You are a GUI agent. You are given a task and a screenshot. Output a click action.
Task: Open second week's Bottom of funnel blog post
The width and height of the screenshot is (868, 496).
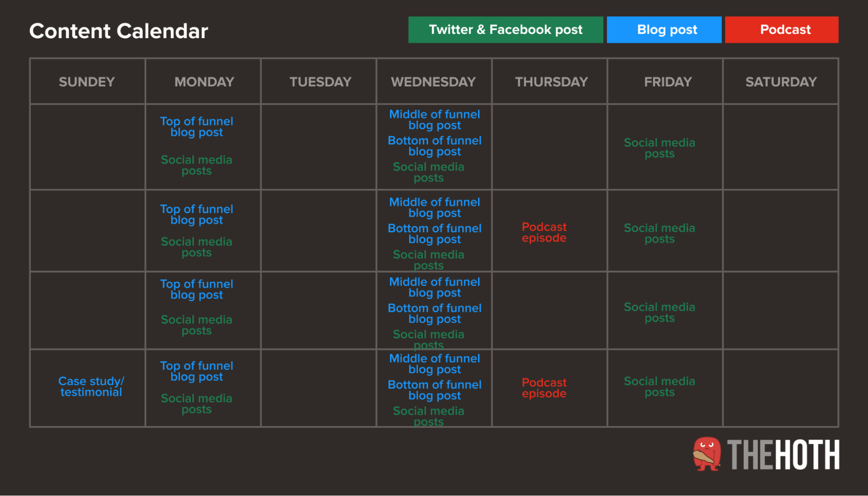click(x=434, y=233)
